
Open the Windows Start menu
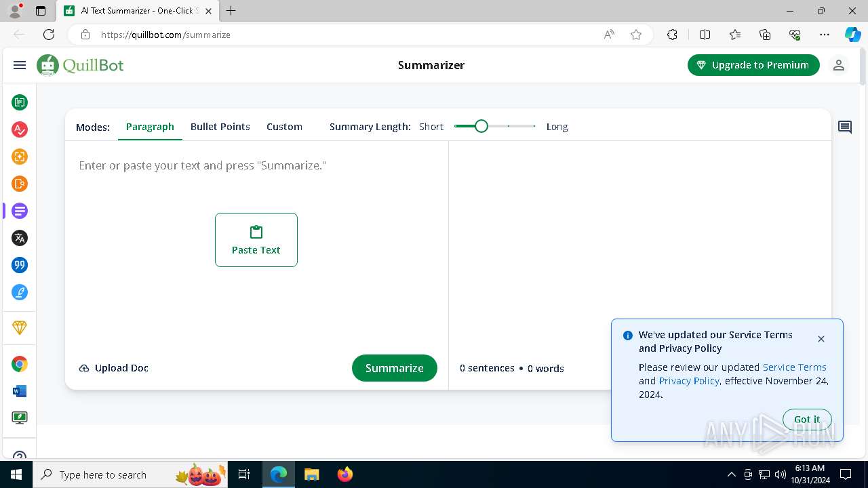tap(16, 474)
